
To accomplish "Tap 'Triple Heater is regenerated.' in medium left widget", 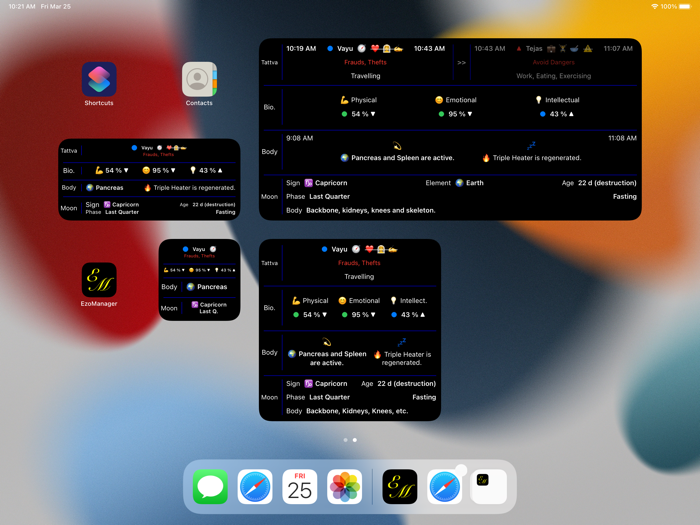I will click(194, 188).
